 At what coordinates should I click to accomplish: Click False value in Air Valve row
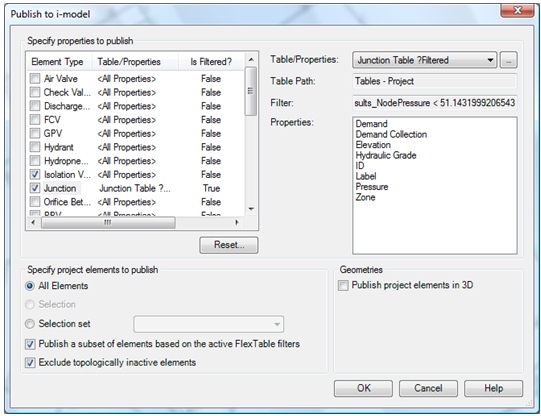[211, 79]
